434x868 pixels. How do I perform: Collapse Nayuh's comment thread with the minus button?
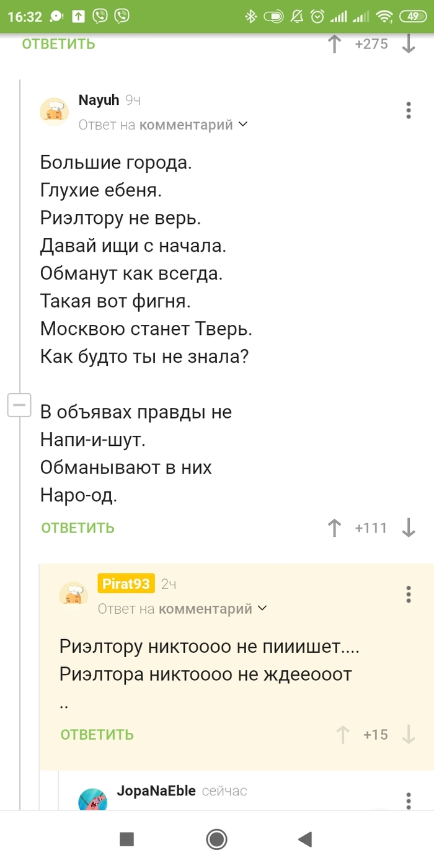click(x=19, y=405)
